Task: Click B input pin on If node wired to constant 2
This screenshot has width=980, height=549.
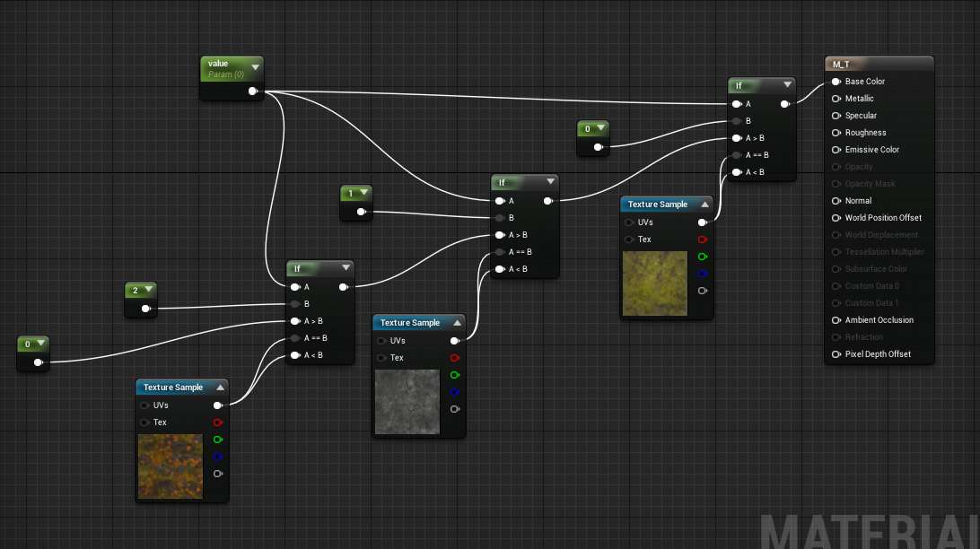Action: point(295,304)
